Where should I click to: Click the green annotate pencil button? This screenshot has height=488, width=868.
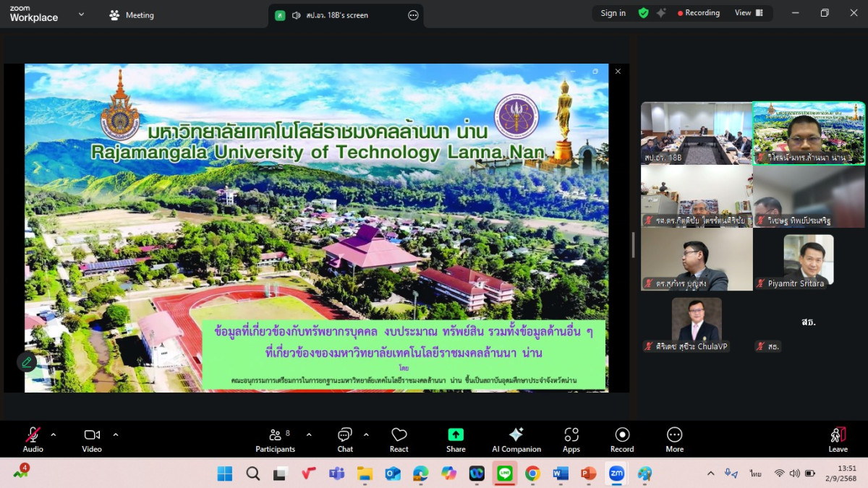point(27,361)
